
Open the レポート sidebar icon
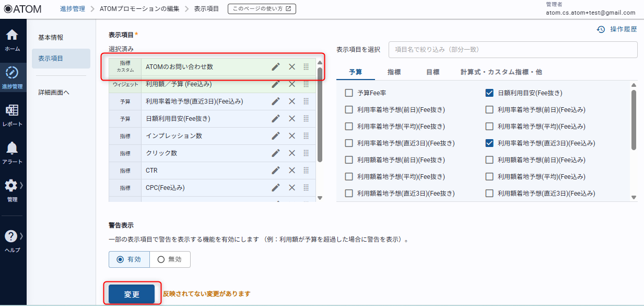click(13, 115)
